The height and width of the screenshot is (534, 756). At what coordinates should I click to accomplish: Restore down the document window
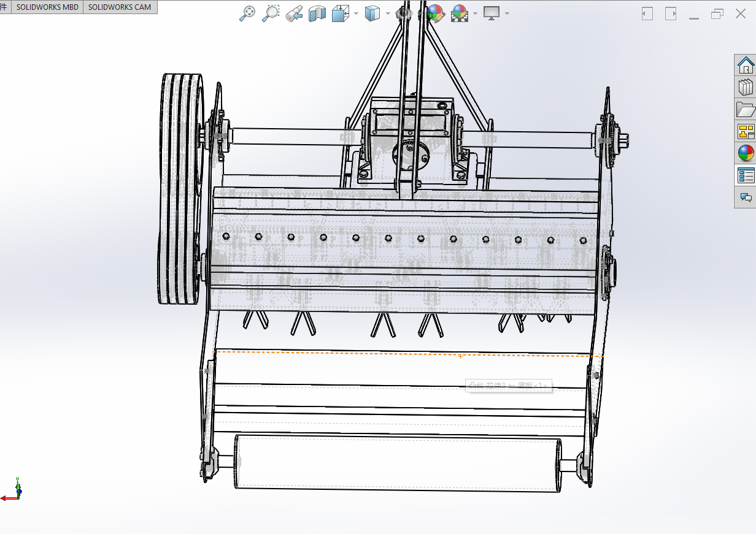(717, 13)
